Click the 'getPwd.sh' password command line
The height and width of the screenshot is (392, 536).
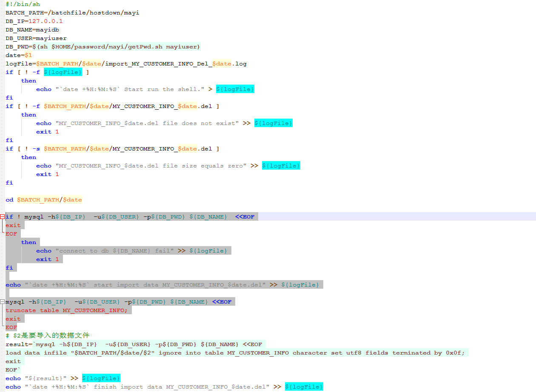click(103, 47)
